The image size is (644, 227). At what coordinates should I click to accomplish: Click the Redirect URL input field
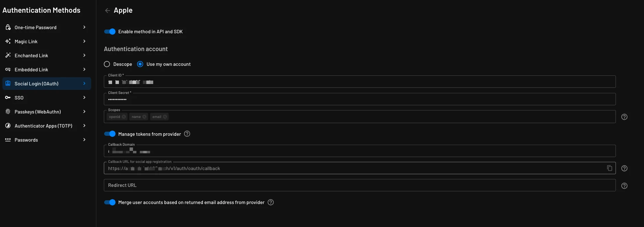click(359, 185)
